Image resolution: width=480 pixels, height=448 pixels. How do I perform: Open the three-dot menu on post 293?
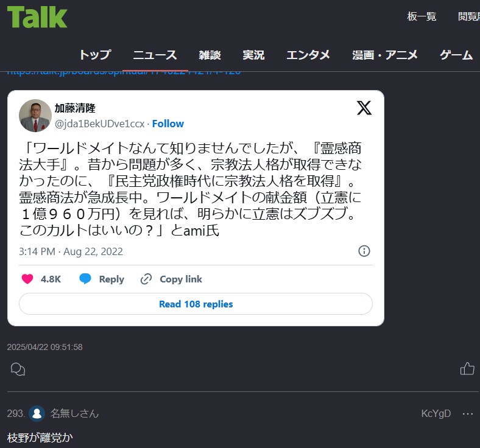pos(468,414)
